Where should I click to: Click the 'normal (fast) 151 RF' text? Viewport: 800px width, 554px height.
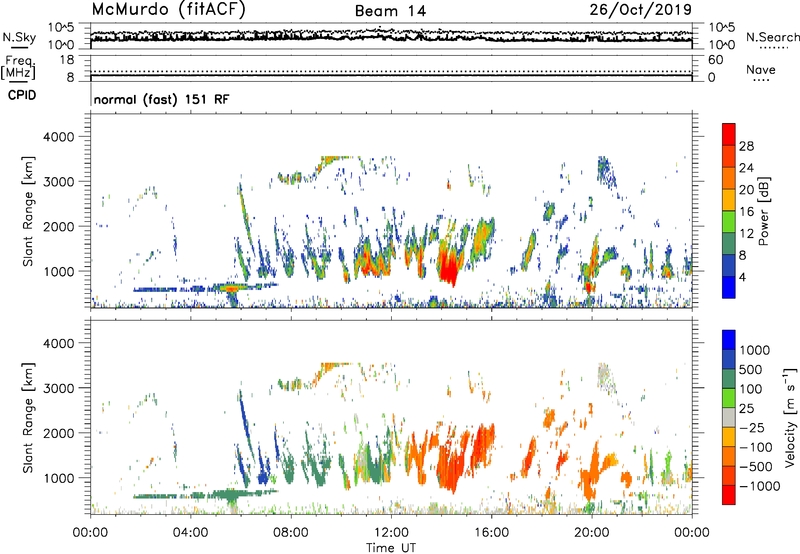pyautogui.click(x=161, y=99)
